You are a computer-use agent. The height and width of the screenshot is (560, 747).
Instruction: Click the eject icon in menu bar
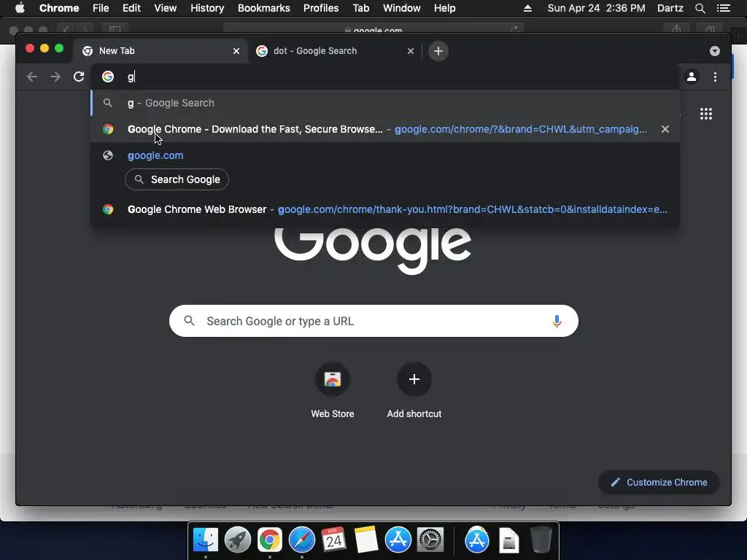click(x=527, y=8)
